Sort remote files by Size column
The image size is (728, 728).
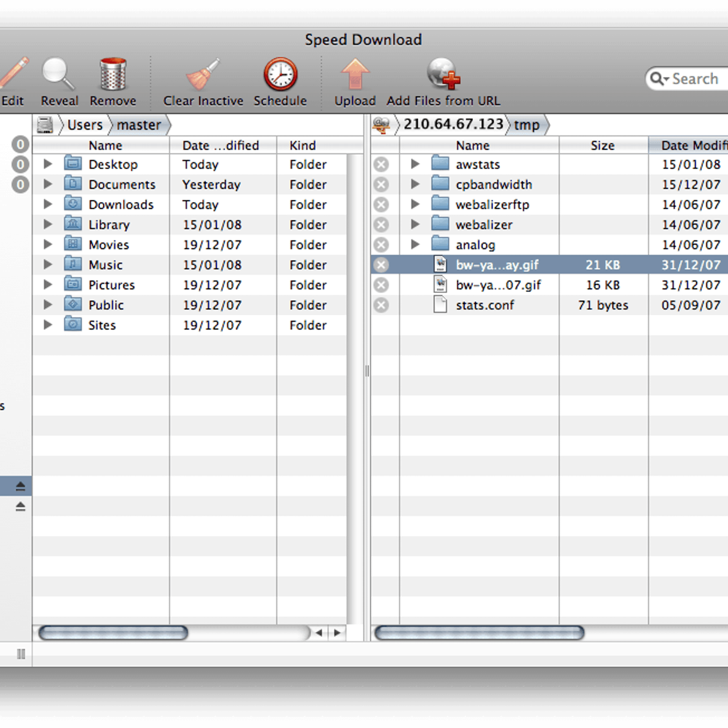coord(603,145)
